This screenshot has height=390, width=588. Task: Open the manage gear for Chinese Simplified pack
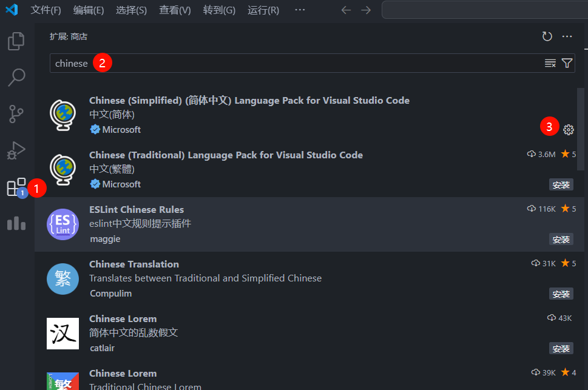(569, 129)
